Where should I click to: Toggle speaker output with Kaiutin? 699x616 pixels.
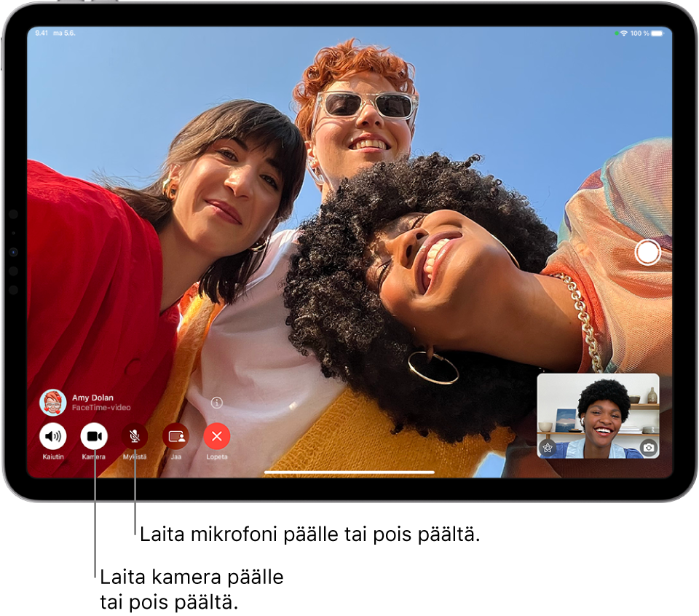click(x=52, y=438)
